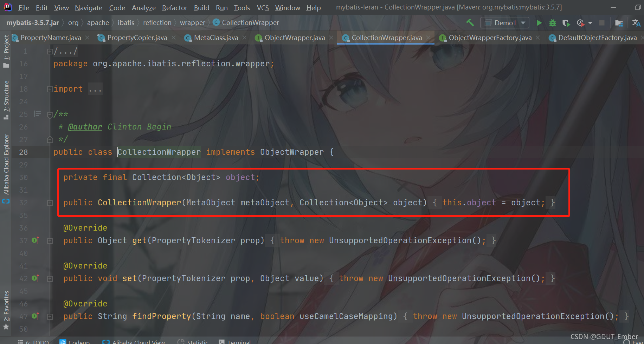This screenshot has width=644, height=344.
Task: Open the Structure tool window
Action: coord(6,100)
